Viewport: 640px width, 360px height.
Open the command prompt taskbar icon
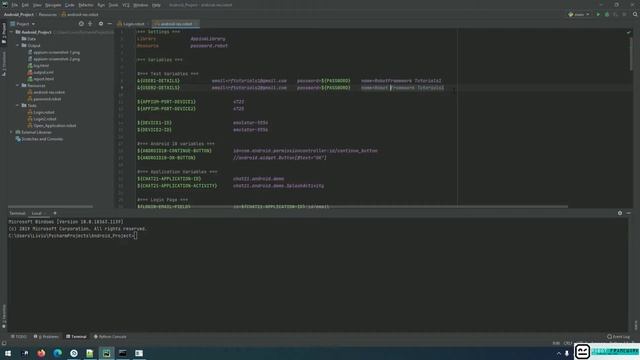122,353
